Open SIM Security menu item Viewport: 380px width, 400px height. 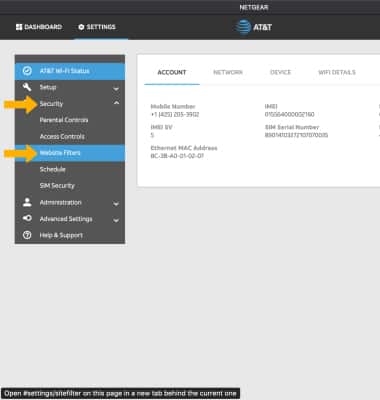[x=57, y=186]
